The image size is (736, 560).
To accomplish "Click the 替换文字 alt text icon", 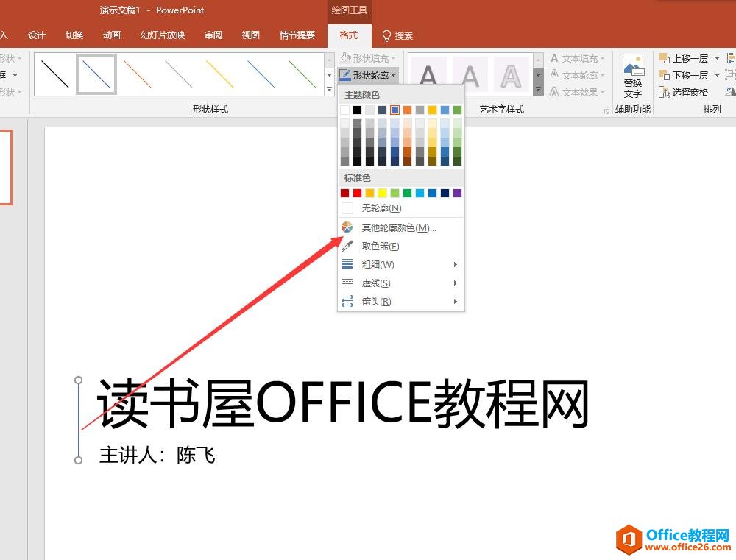I will pyautogui.click(x=632, y=76).
